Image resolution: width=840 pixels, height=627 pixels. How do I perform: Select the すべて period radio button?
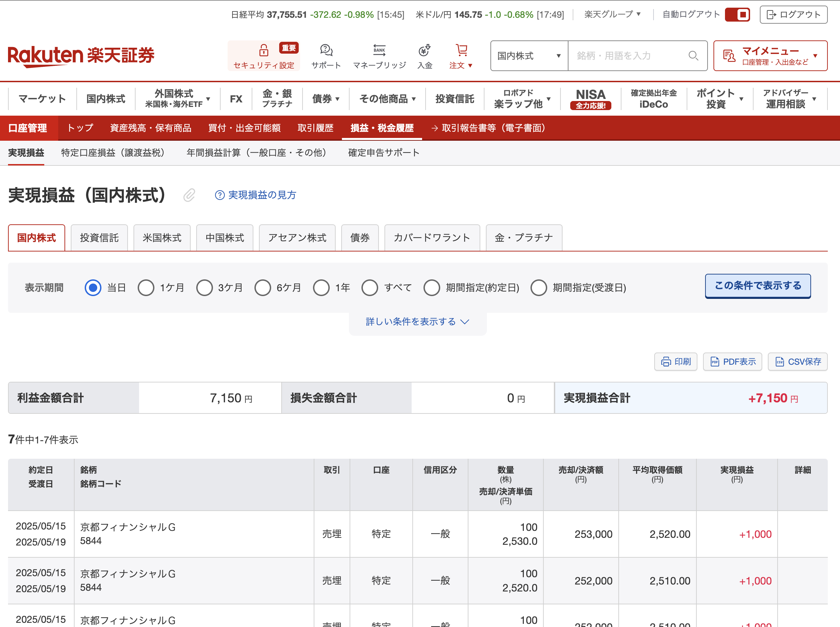[369, 288]
